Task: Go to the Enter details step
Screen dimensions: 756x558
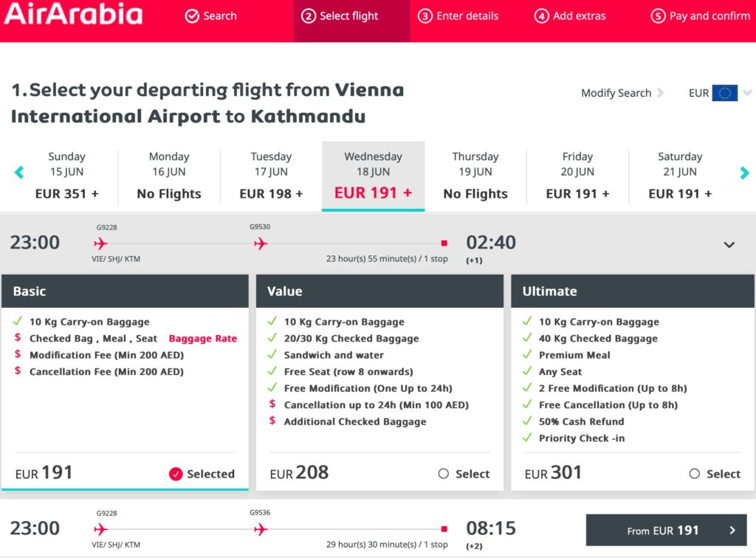Action: [458, 16]
